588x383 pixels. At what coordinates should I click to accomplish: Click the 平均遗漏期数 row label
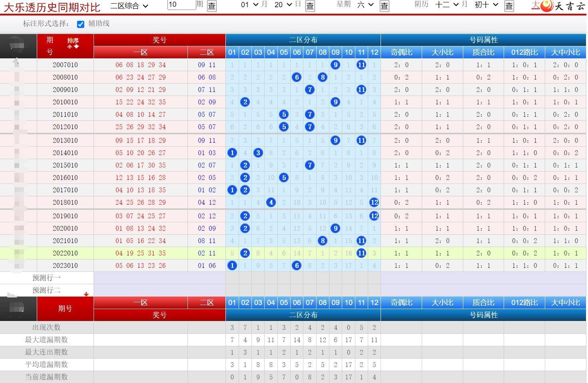pos(46,365)
